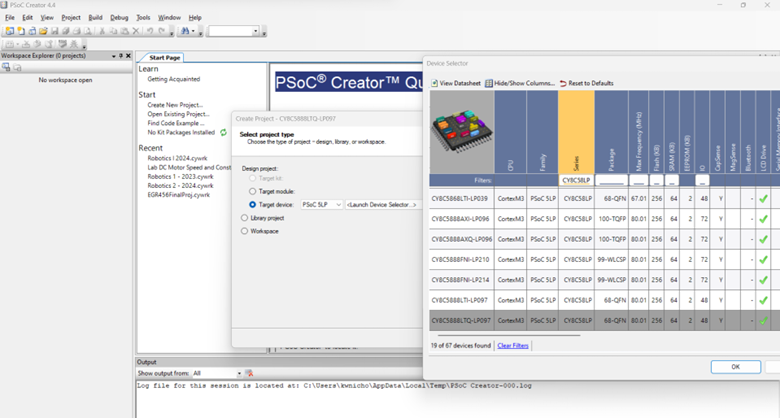Click the Getting Acquainted link
This screenshot has height=418, width=780.
coord(174,79)
